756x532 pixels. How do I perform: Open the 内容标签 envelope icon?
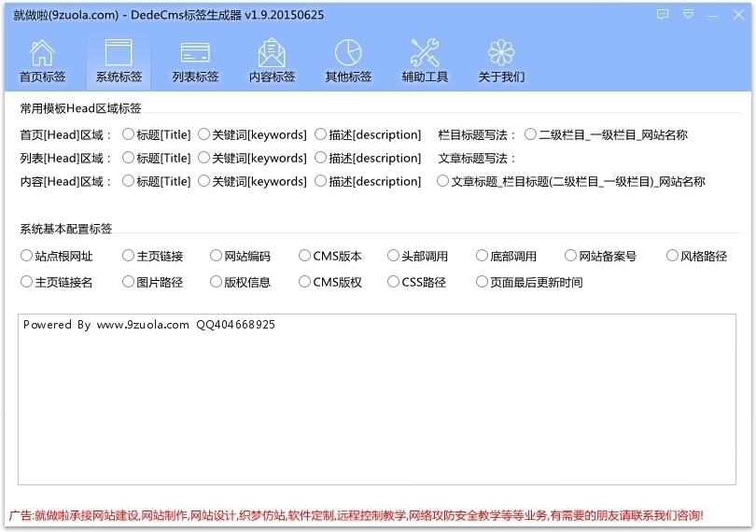click(272, 62)
